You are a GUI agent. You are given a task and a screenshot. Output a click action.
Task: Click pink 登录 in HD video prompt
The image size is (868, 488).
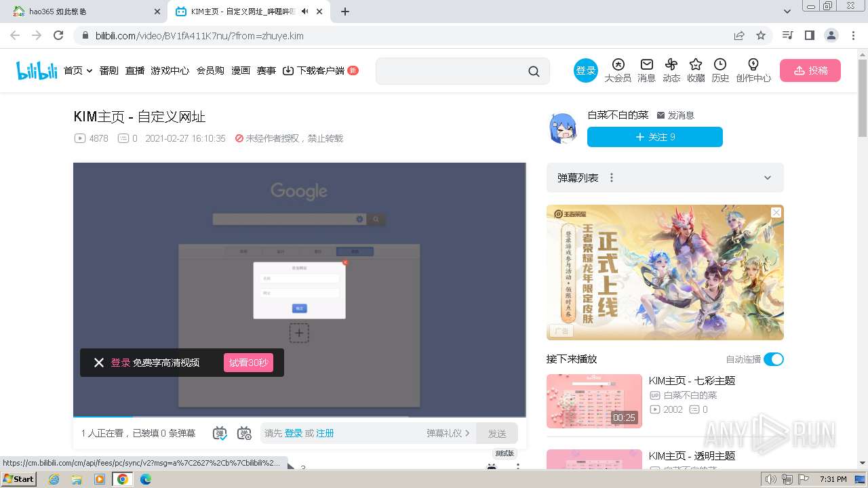pos(121,363)
